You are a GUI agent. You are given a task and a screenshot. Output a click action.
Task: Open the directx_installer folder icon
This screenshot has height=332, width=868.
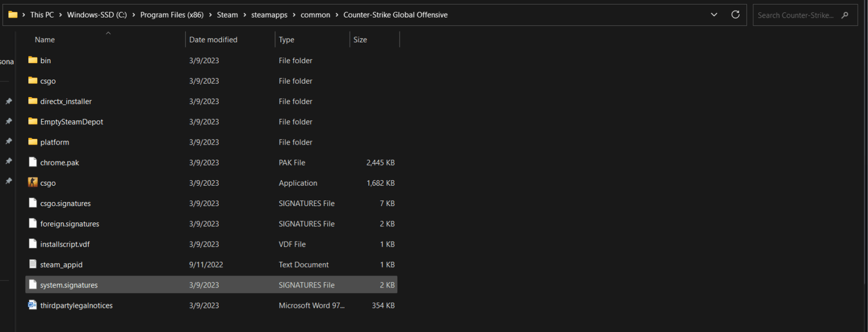[33, 101]
